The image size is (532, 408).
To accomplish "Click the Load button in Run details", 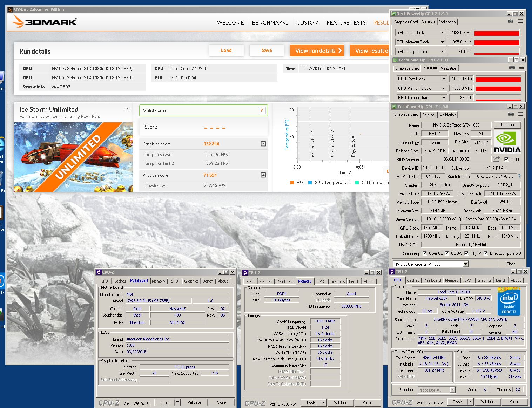I will click(226, 50).
